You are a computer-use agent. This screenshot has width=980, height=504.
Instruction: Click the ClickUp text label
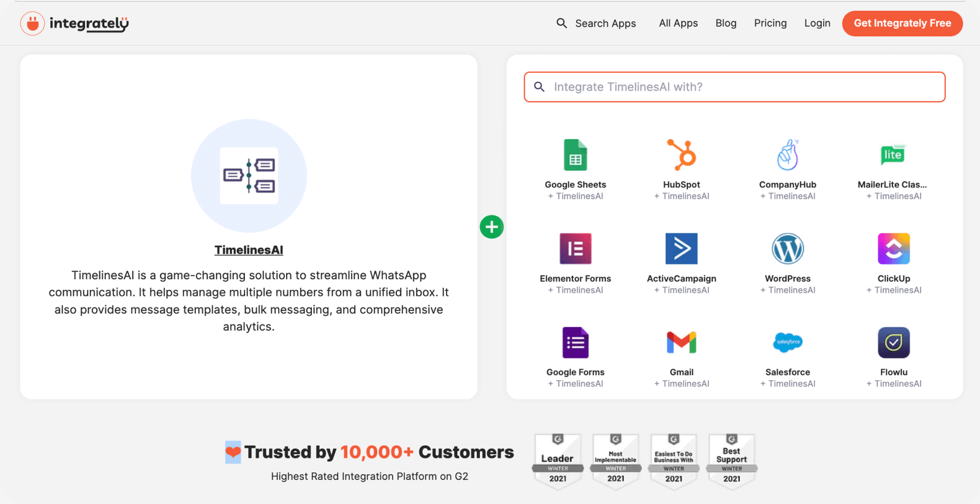(x=894, y=278)
